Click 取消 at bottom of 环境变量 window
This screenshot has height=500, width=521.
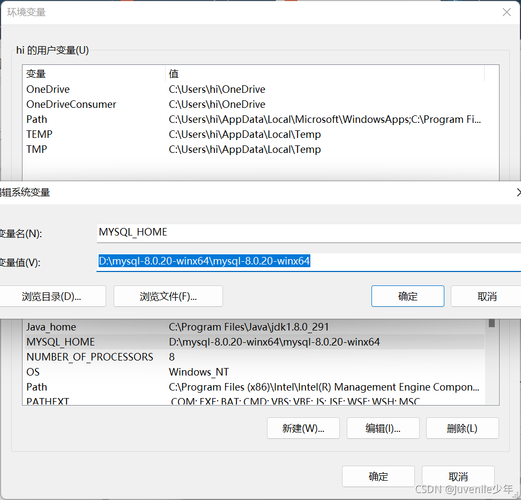(458, 476)
